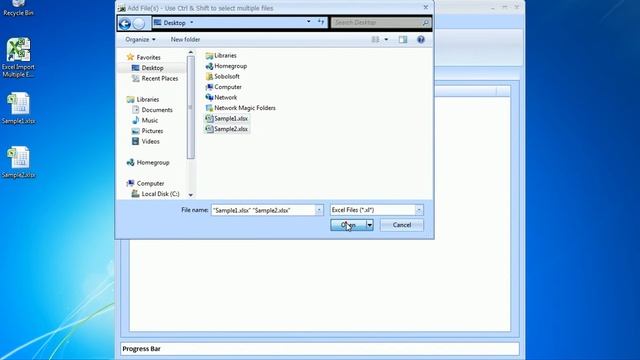640x360 pixels.
Task: Open Music library in the sidebar
Action: [x=145, y=120]
